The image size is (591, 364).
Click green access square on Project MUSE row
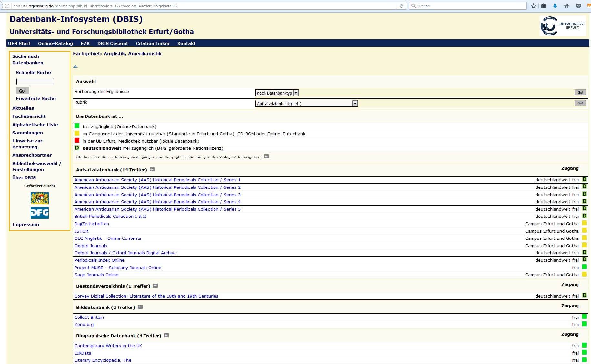[584, 267]
